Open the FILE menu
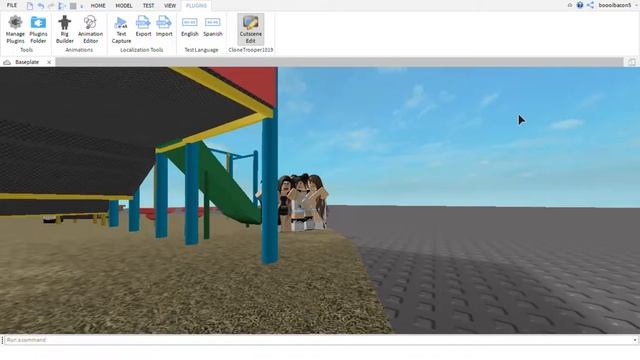The height and width of the screenshot is (360, 640). (x=12, y=5)
